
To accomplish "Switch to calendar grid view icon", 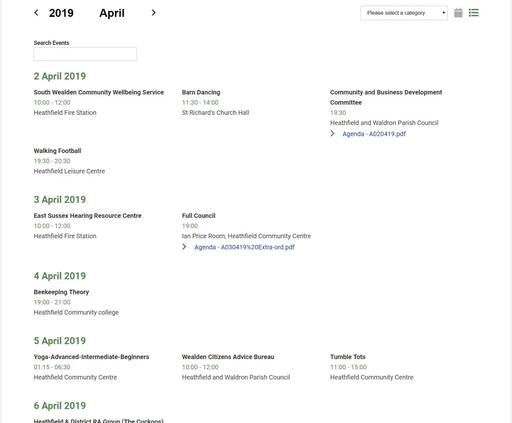I will click(458, 13).
